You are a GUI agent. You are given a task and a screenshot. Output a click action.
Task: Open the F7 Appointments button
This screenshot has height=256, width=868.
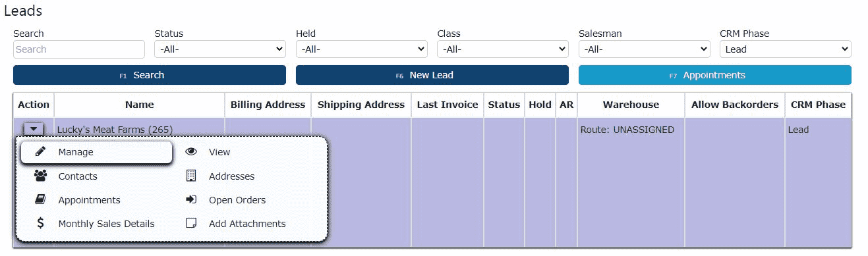click(715, 75)
